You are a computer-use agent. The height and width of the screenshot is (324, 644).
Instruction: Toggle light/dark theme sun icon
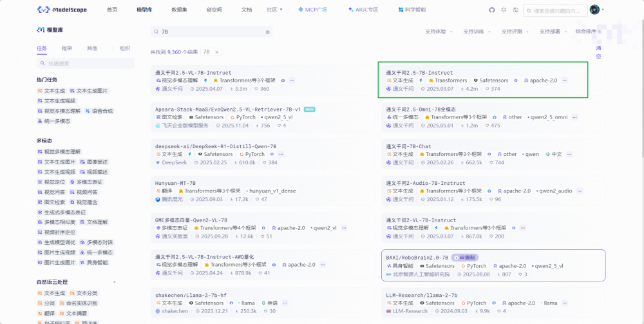pyautogui.click(x=504, y=10)
